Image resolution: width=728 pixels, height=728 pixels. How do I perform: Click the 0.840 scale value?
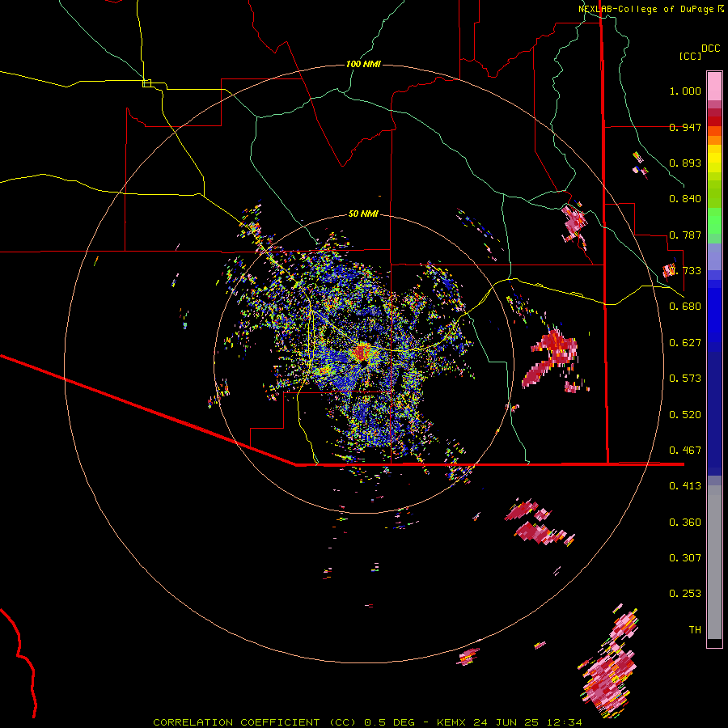685,199
